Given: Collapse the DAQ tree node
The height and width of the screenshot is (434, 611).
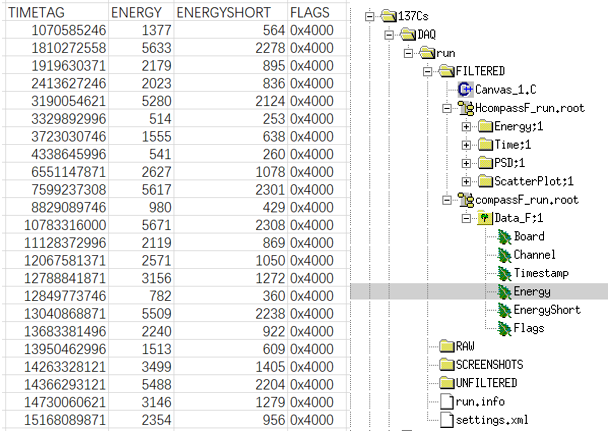Looking at the screenshot, I should 389,35.
